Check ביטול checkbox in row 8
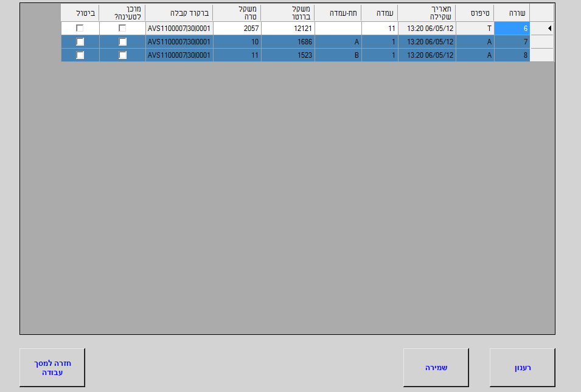Viewport: 581px width, 392px height. (x=80, y=55)
